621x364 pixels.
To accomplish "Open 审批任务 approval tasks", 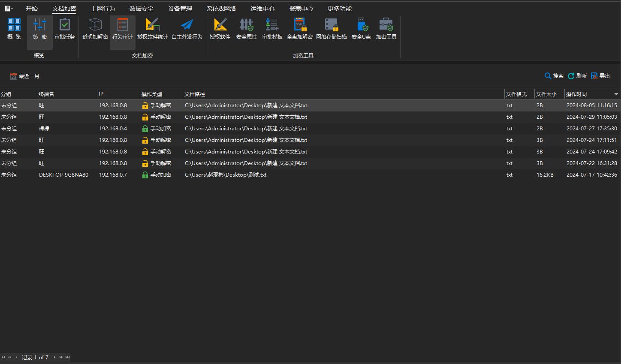I will click(65, 29).
